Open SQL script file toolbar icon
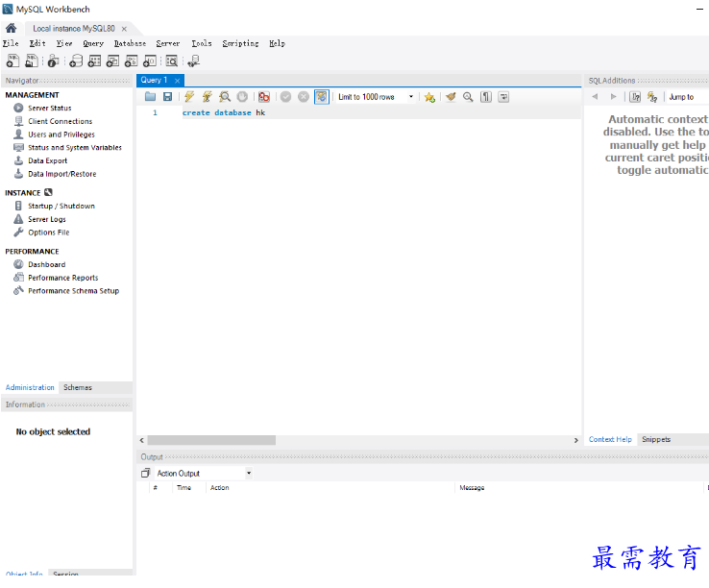 click(31, 61)
